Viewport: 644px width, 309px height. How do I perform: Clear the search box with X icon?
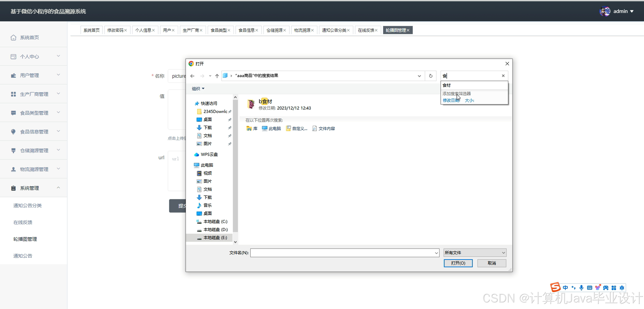coord(503,76)
